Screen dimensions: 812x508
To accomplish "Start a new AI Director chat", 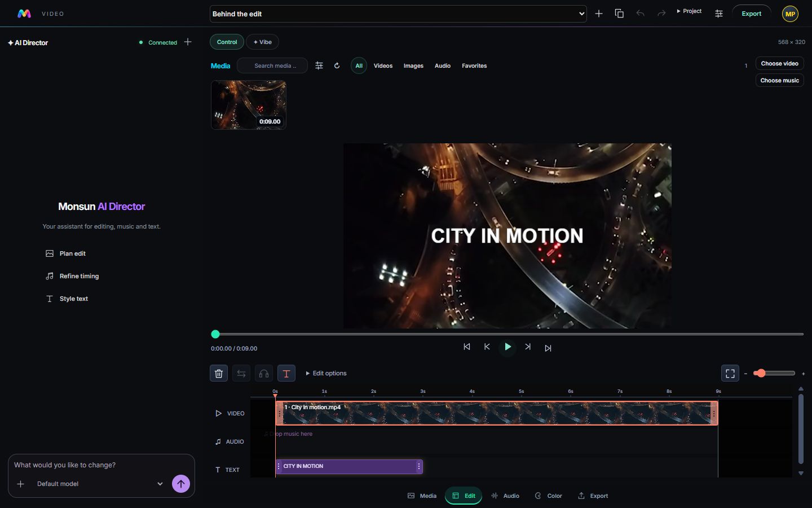I will point(188,42).
